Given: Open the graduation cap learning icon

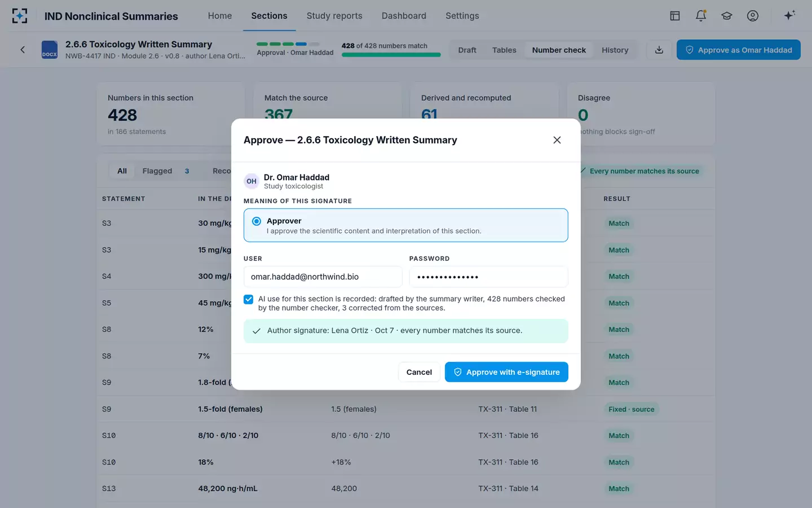Looking at the screenshot, I should click(727, 16).
